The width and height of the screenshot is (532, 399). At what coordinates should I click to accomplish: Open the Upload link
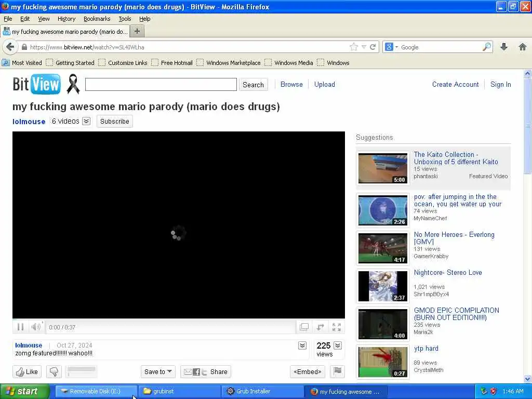pos(324,84)
